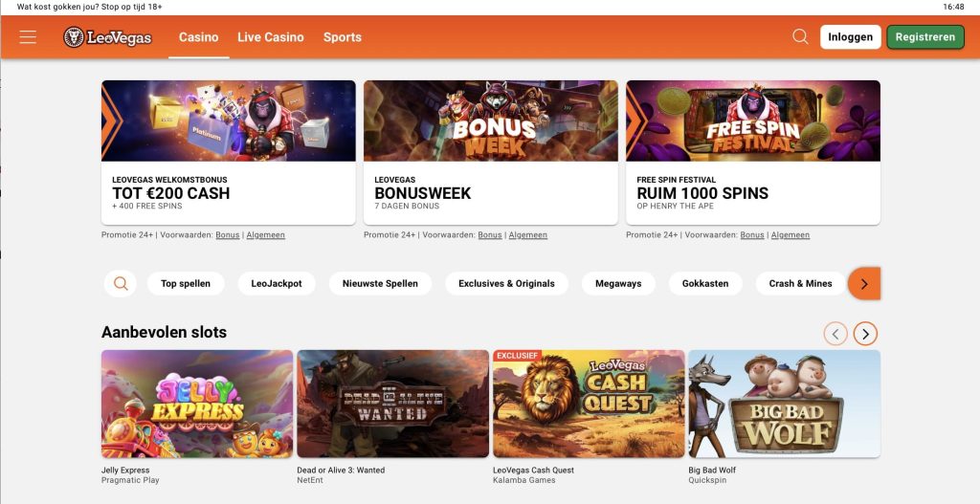Open Dead or Alive 3: Wanted thumbnail
The image size is (980, 504).
tap(392, 404)
